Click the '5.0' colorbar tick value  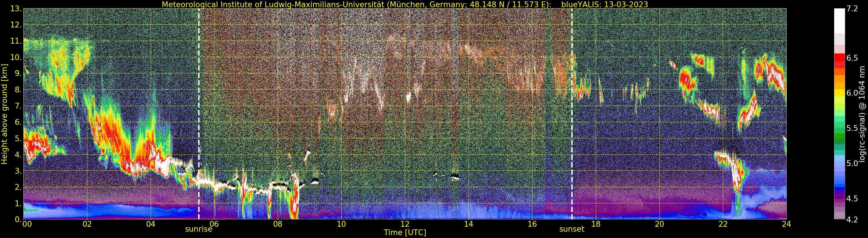point(852,163)
